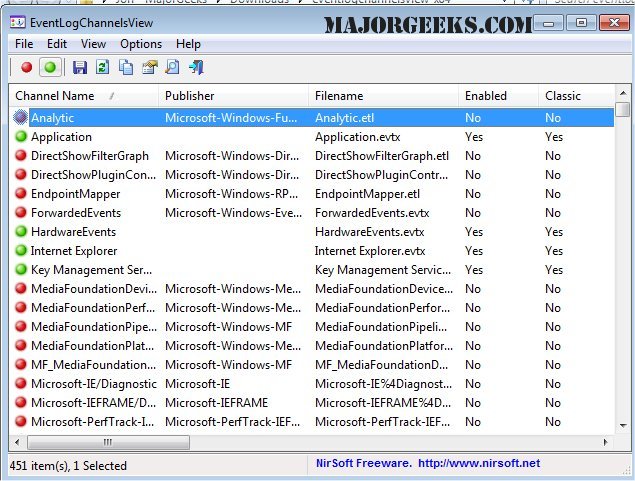This screenshot has height=481, width=635.
Task: Click the Copy selected items icon
Action: [x=126, y=67]
